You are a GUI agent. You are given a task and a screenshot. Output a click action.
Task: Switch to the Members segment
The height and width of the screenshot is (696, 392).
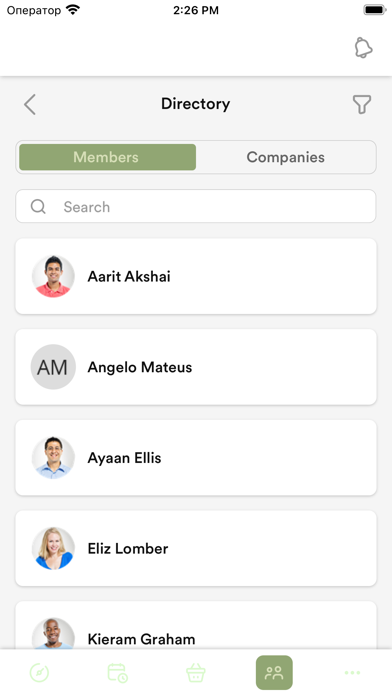[107, 157]
